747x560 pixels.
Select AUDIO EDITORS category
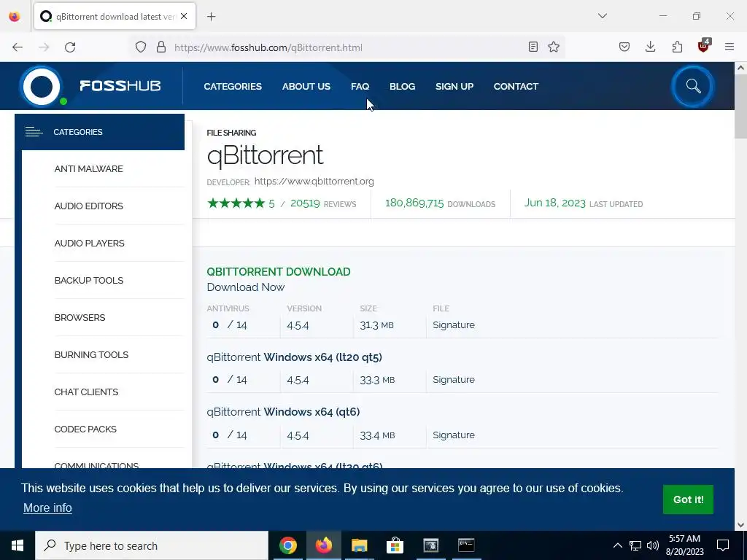[88, 206]
